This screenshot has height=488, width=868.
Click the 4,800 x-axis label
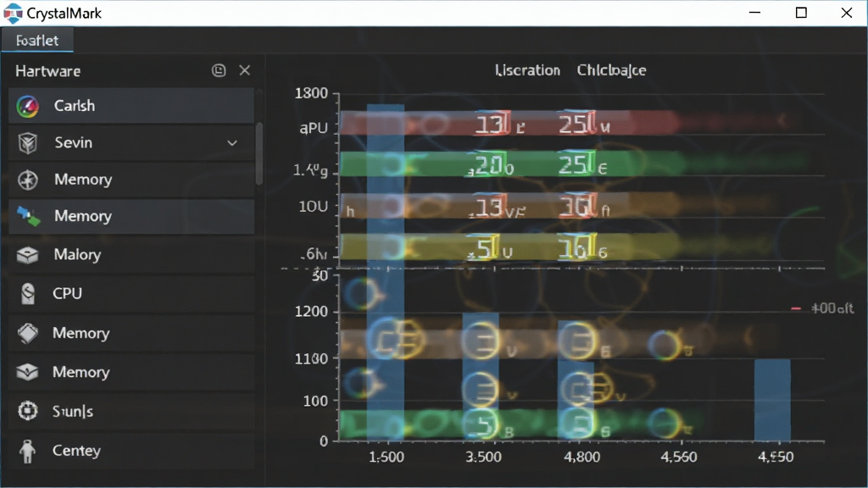coord(581,457)
